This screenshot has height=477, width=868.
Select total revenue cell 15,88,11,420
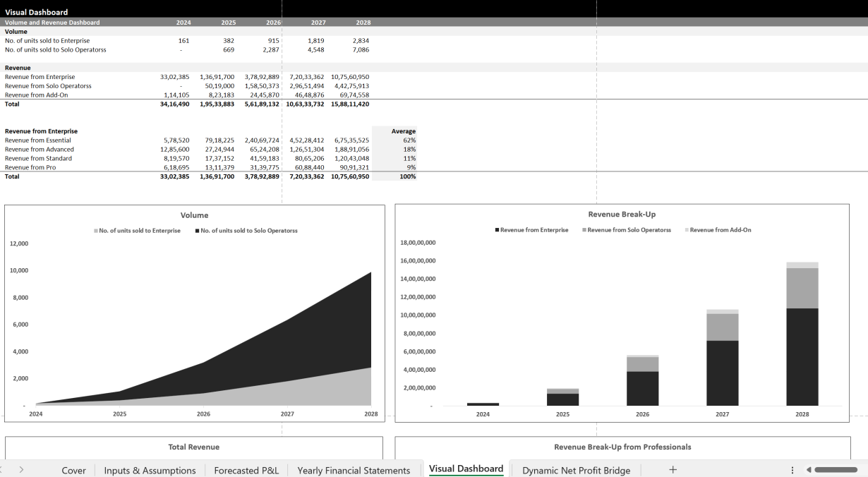click(x=350, y=104)
